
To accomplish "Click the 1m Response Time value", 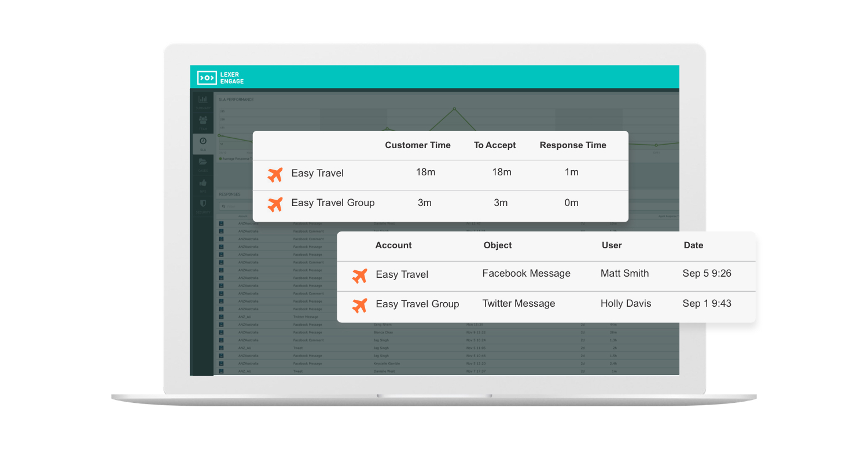I will (x=572, y=172).
